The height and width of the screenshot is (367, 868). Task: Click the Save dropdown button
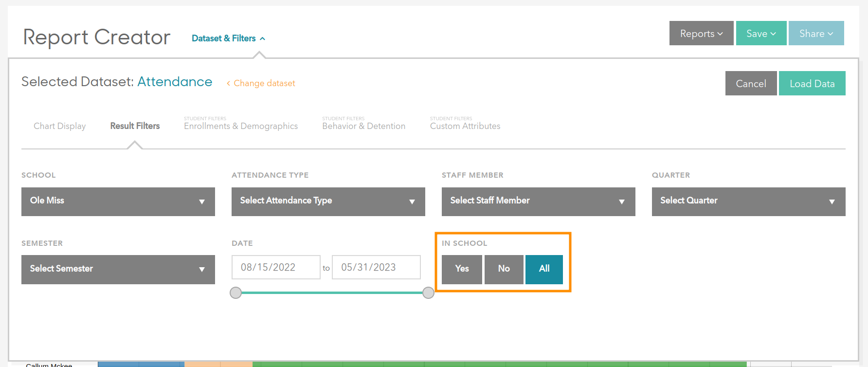[760, 34]
